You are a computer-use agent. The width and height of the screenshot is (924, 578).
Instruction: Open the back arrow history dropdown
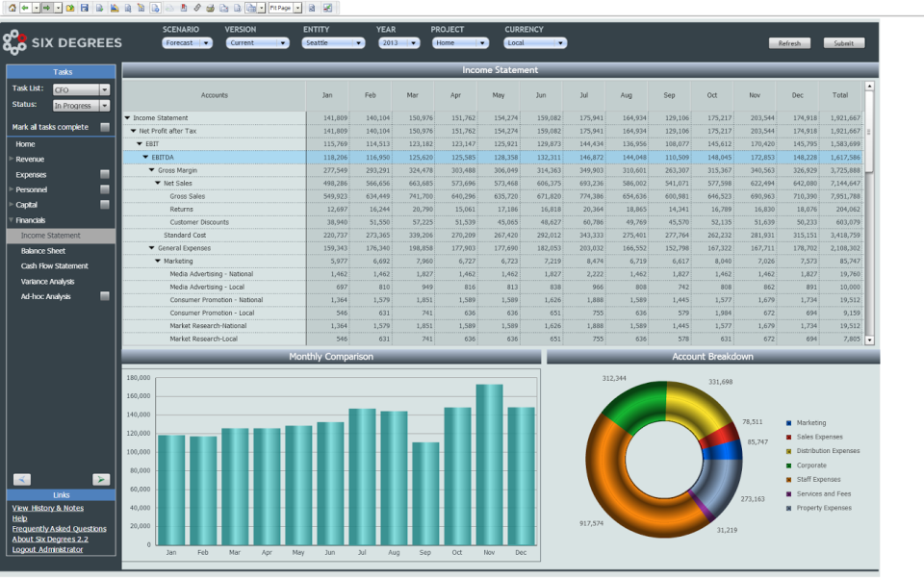pos(36,9)
